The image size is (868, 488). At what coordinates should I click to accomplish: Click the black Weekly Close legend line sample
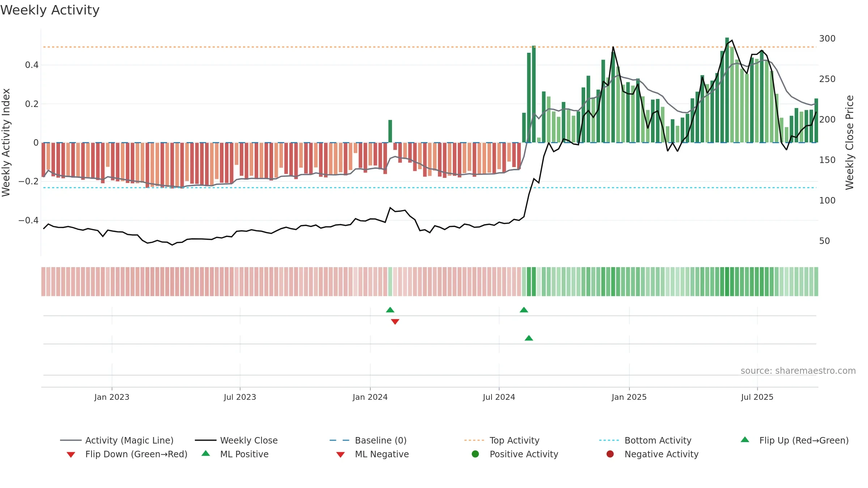coord(205,440)
